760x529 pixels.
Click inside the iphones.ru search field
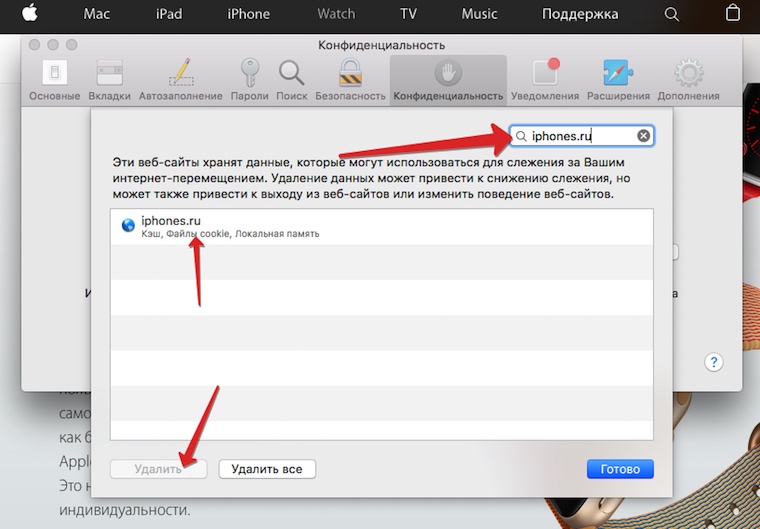[582, 136]
